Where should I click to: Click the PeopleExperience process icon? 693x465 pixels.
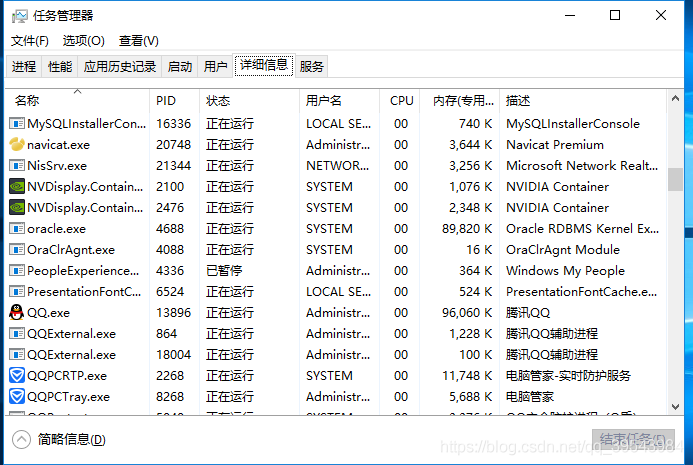coord(17,271)
